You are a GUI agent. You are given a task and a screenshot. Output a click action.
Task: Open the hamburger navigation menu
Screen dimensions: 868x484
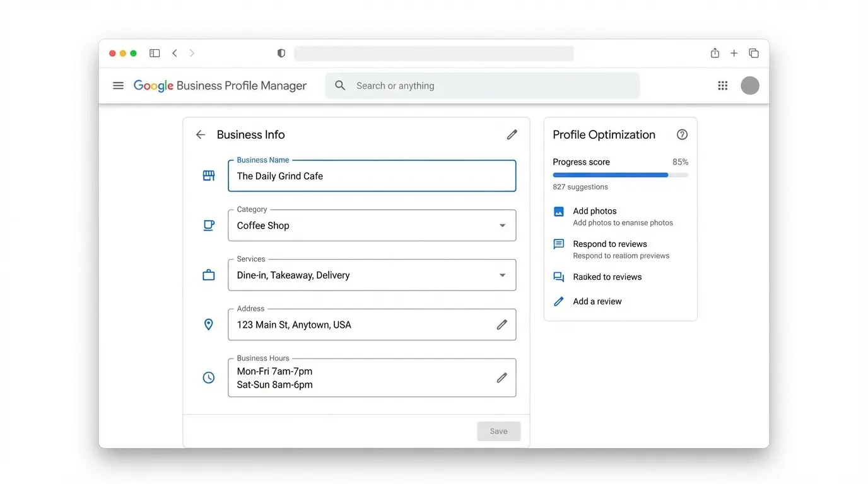coord(118,85)
